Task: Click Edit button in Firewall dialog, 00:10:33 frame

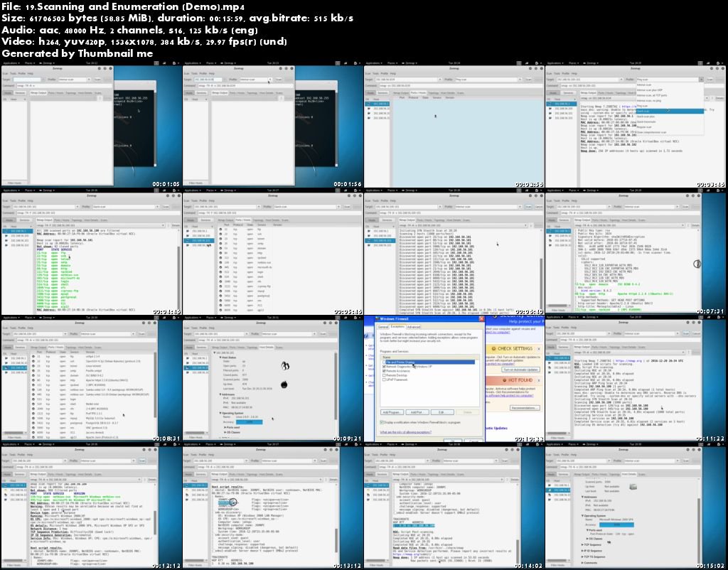Action: (x=442, y=412)
